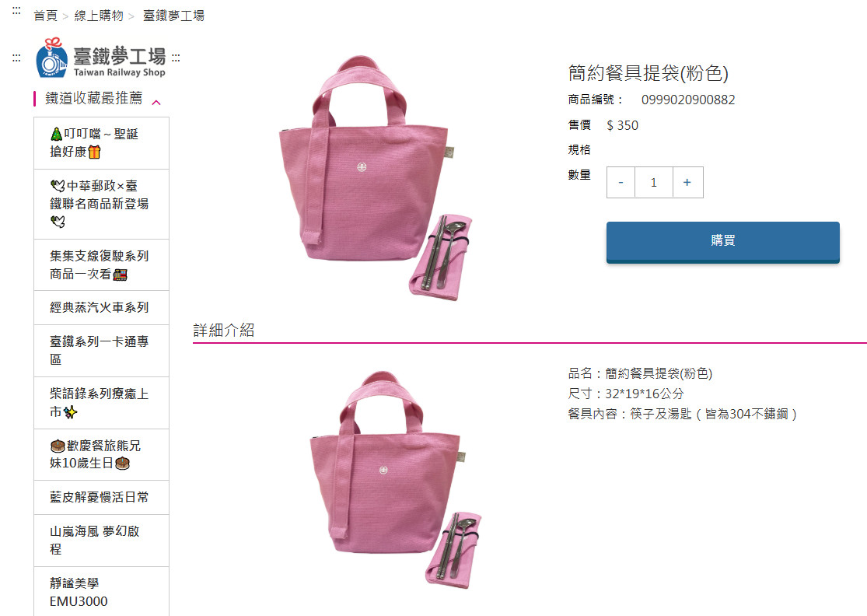
Task: Select 集集支線復駛系列商品一次看 category
Action: click(x=101, y=265)
